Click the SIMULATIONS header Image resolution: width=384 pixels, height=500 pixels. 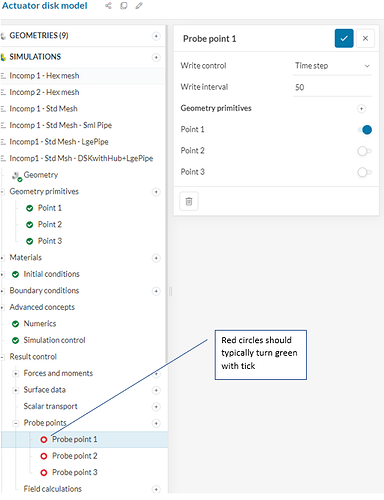click(x=35, y=57)
